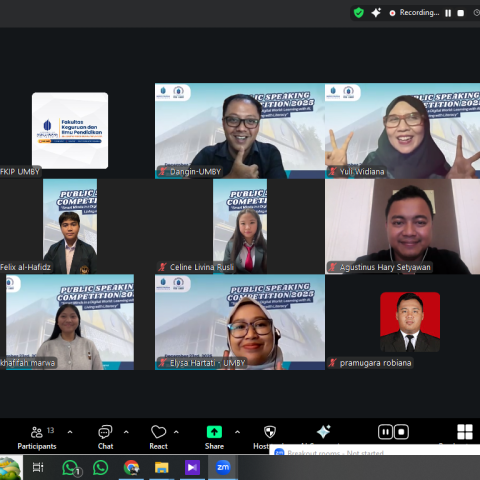The image size is (480, 480).
Task: Select khaffah marwa video tile
Action: pyautogui.click(x=70, y=322)
